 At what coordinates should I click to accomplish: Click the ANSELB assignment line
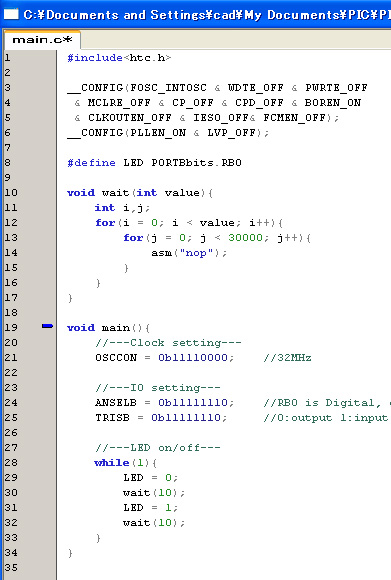pos(165,402)
